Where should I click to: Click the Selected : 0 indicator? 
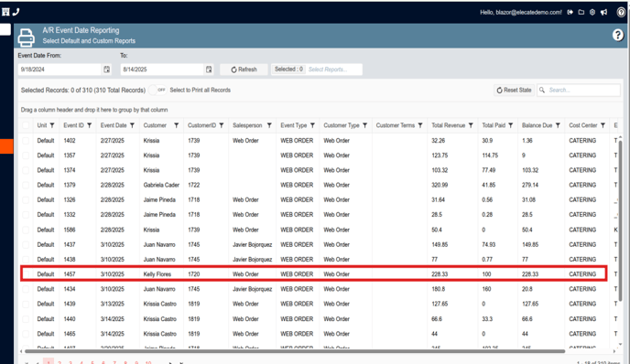288,70
